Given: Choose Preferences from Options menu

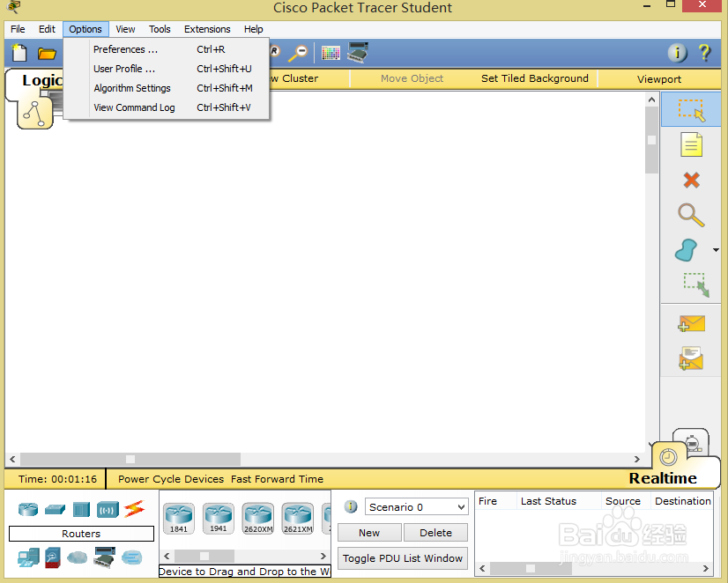Looking at the screenshot, I should 167,49.
